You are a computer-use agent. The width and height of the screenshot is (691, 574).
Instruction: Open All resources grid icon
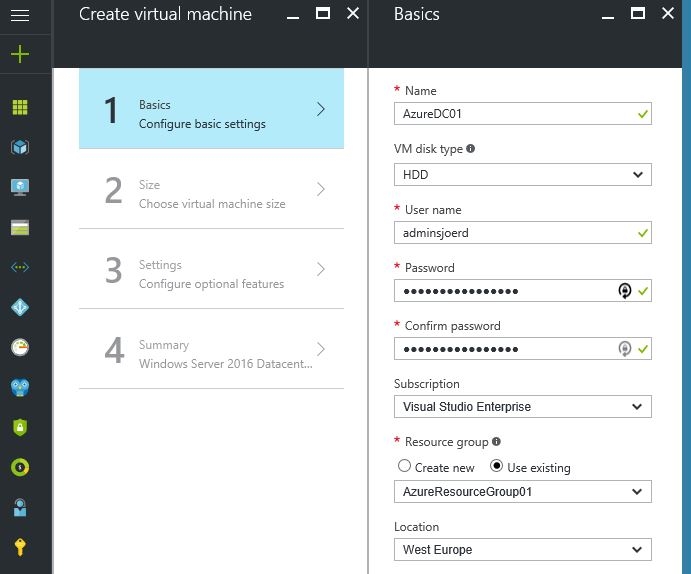20,107
